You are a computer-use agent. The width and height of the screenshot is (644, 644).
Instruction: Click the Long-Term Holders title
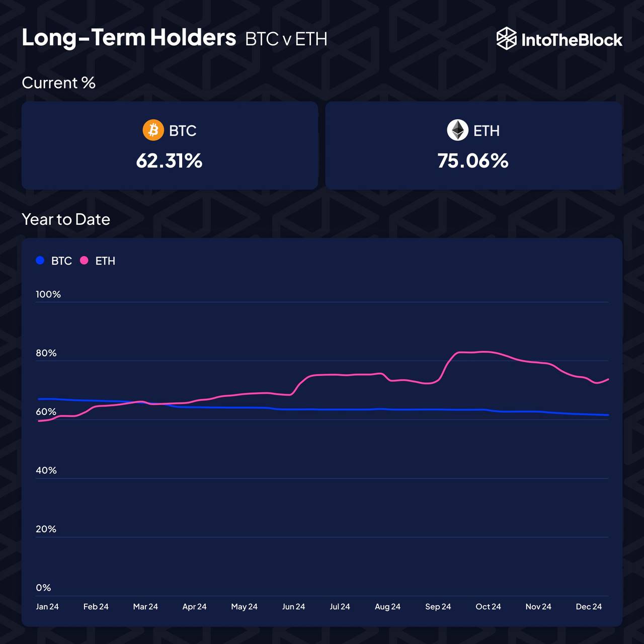click(x=129, y=38)
